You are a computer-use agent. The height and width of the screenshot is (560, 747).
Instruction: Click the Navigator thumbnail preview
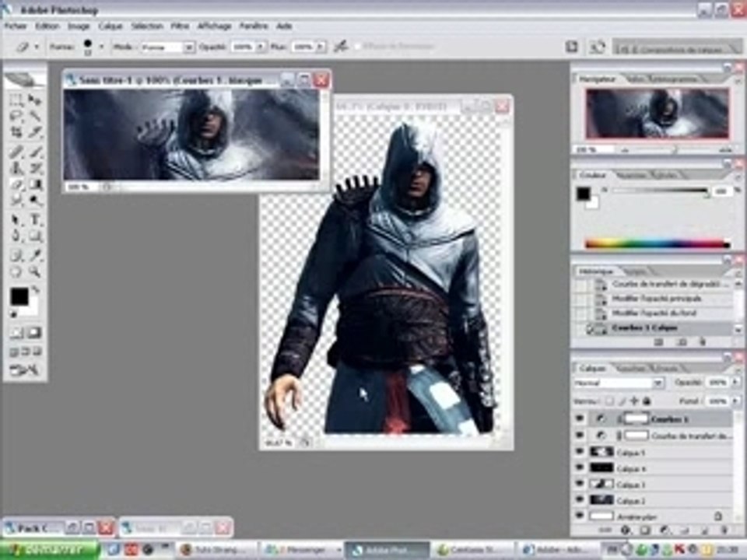(658, 114)
